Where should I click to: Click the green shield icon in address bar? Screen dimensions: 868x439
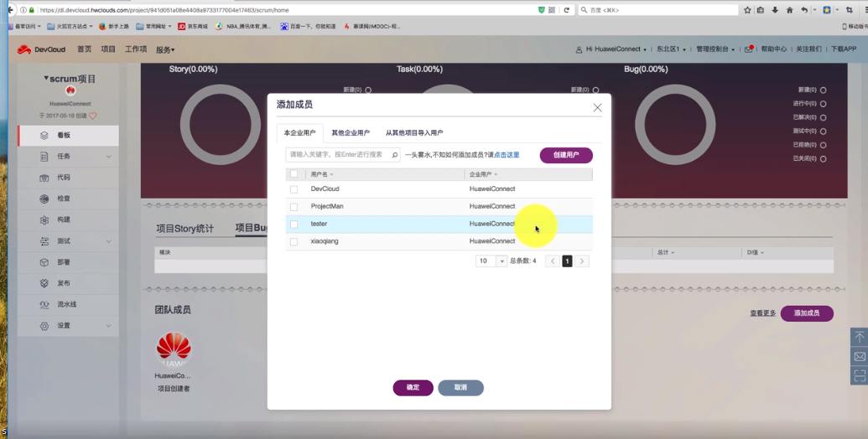click(542, 10)
